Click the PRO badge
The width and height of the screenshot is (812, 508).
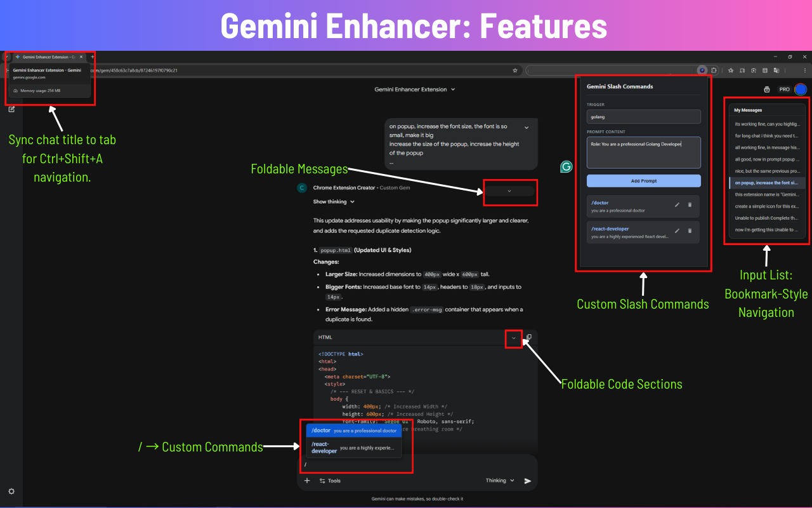coord(785,90)
